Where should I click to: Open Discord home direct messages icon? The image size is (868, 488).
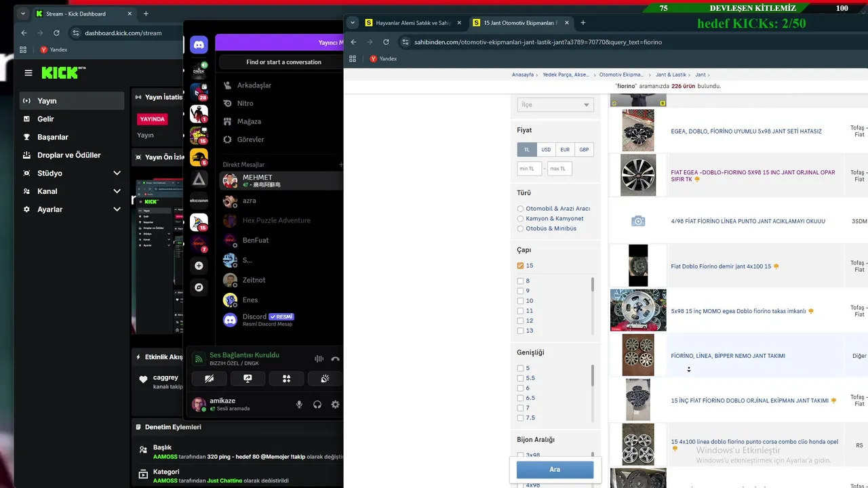click(x=199, y=45)
